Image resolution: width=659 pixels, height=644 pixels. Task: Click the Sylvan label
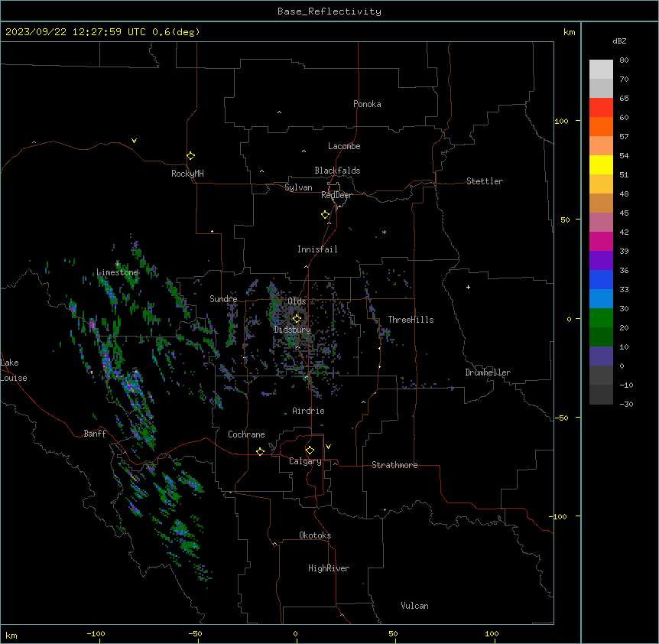coord(298,187)
